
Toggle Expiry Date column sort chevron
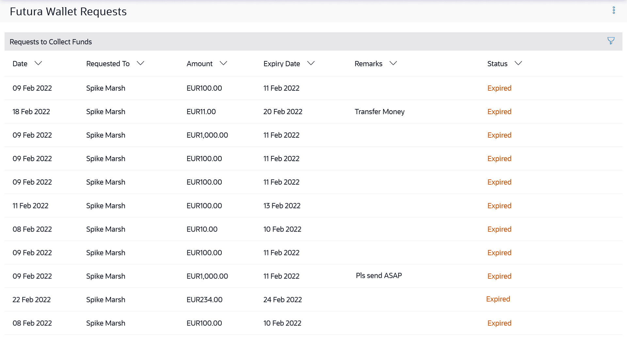coord(311,63)
